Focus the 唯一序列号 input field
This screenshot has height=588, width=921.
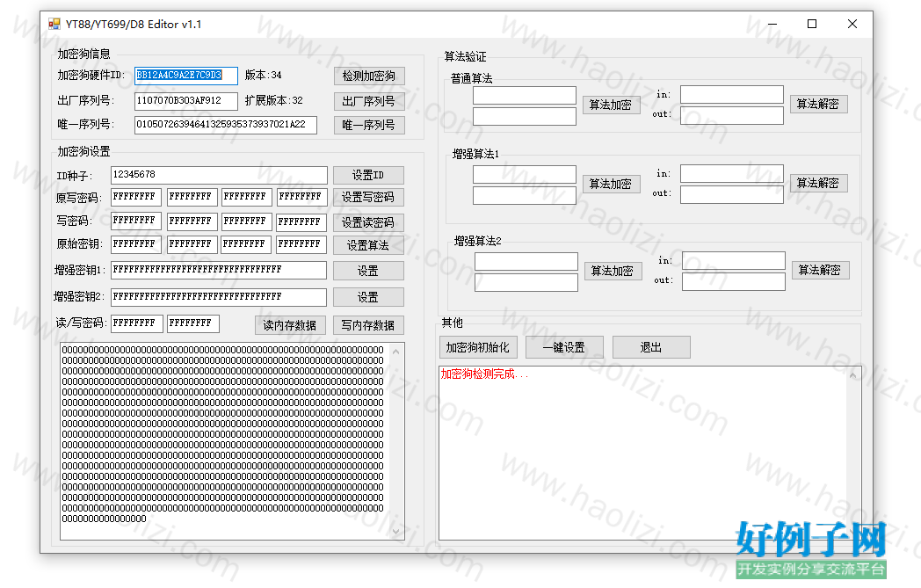[x=226, y=125]
